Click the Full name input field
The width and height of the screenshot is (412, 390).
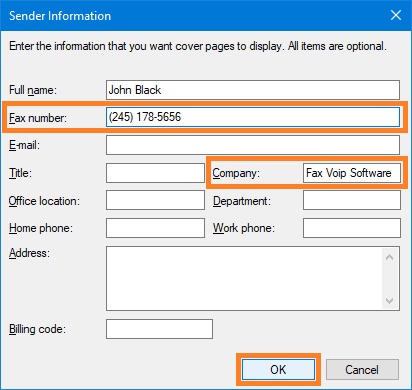253,90
